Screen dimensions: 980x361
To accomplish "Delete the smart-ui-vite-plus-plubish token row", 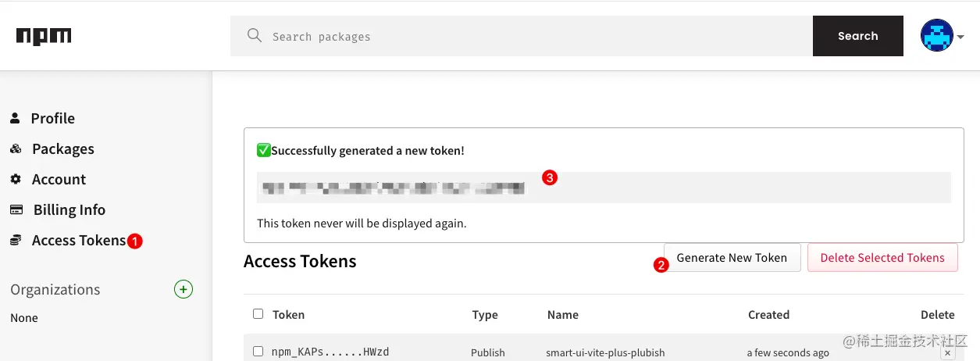I will coord(947,353).
